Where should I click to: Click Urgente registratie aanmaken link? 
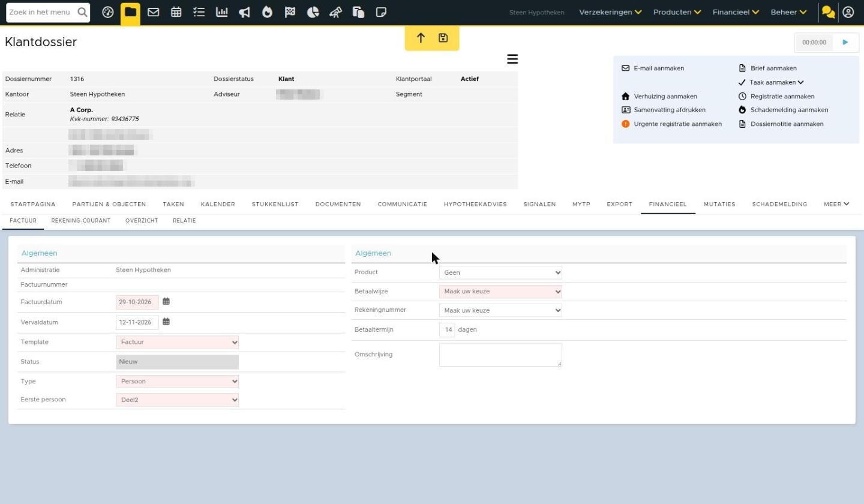(677, 124)
